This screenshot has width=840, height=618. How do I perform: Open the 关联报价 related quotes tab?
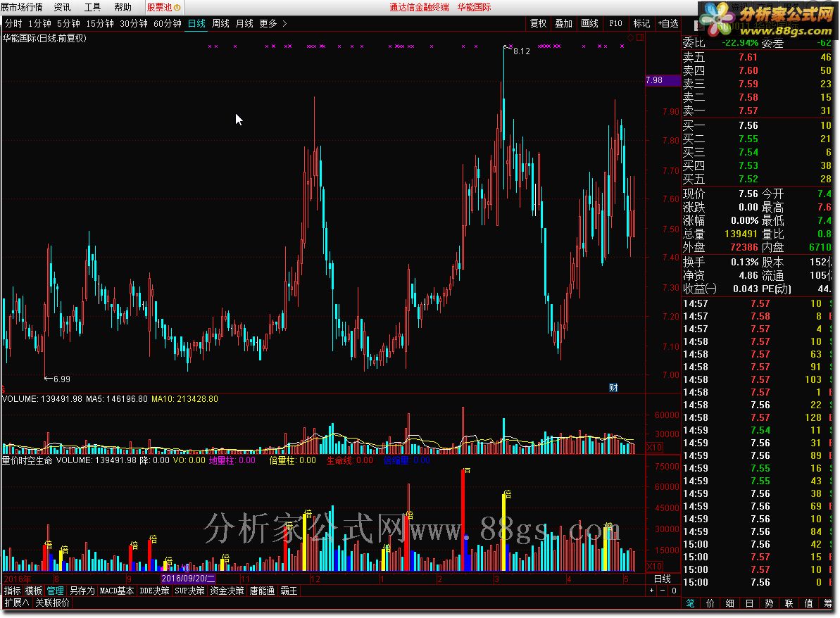(53, 603)
